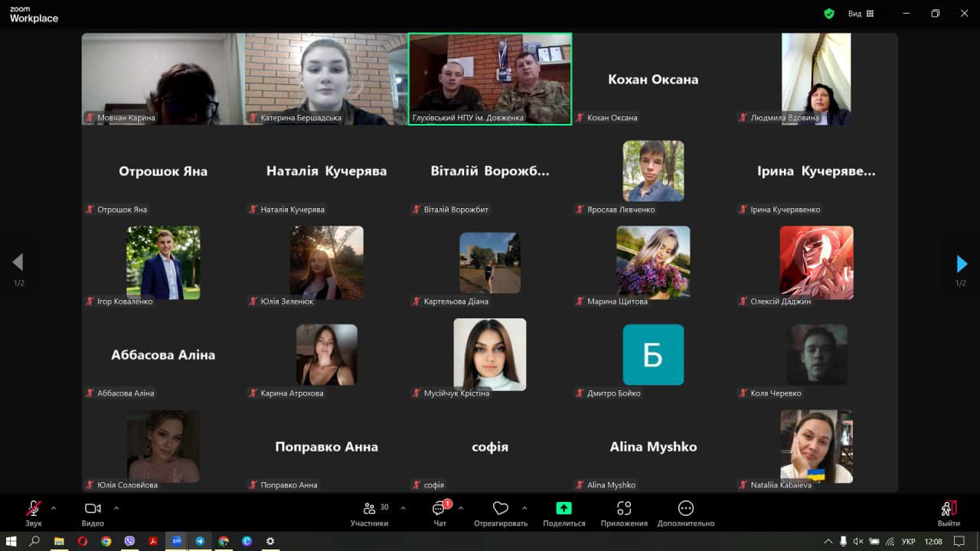Open Windows notification center icon
This screenshot has width=980, height=551.
959,541
